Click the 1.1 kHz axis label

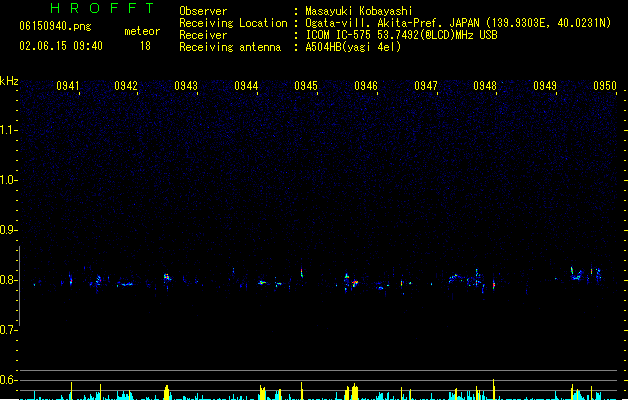coord(8,130)
